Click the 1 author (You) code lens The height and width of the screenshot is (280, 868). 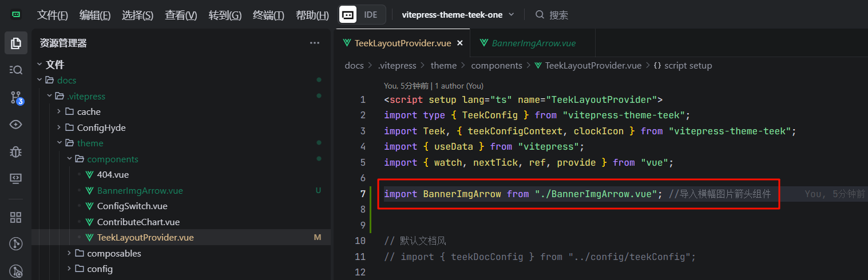tap(459, 86)
